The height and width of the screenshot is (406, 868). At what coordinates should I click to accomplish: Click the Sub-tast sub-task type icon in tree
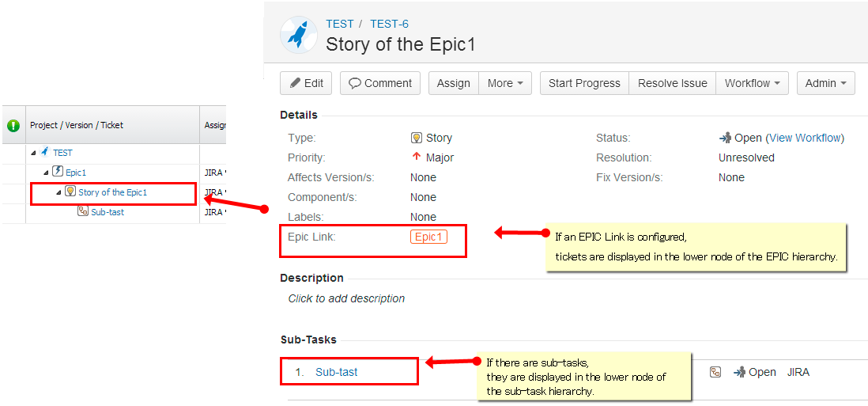point(83,211)
